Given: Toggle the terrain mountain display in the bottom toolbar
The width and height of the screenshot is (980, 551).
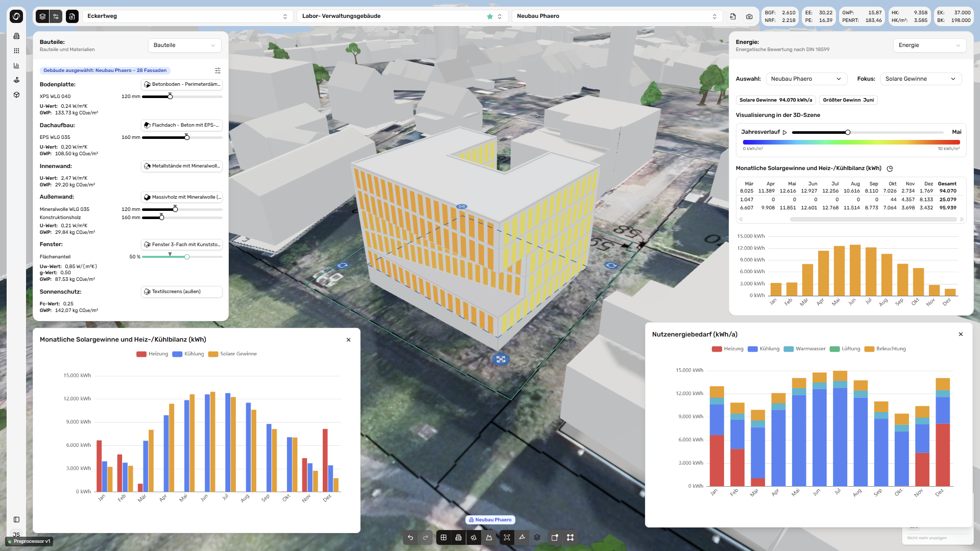Looking at the screenshot, I should [x=489, y=537].
